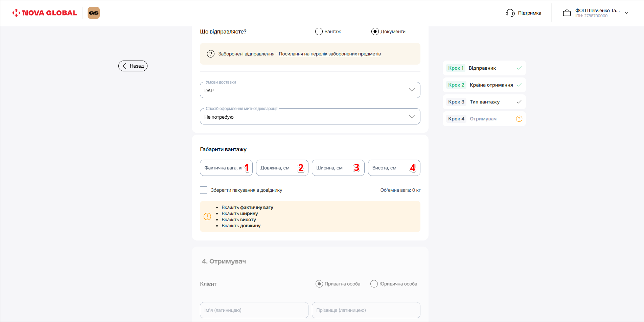
Task: Go to Крок 2 Країна отримання step
Action: 484,85
